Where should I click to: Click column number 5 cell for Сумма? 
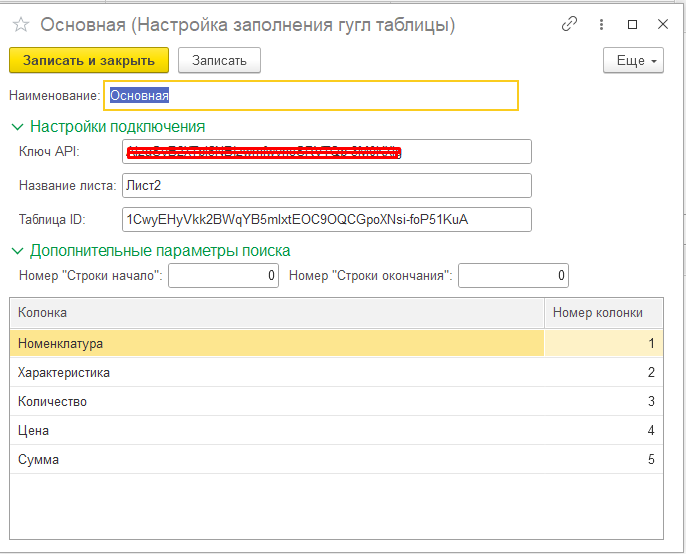604,459
